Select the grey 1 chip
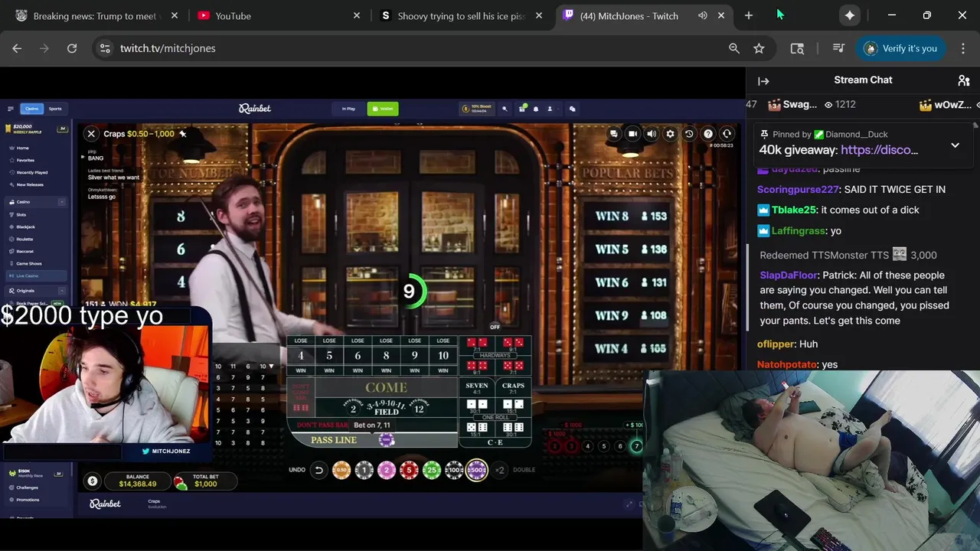The height and width of the screenshot is (551, 980). [x=364, y=470]
